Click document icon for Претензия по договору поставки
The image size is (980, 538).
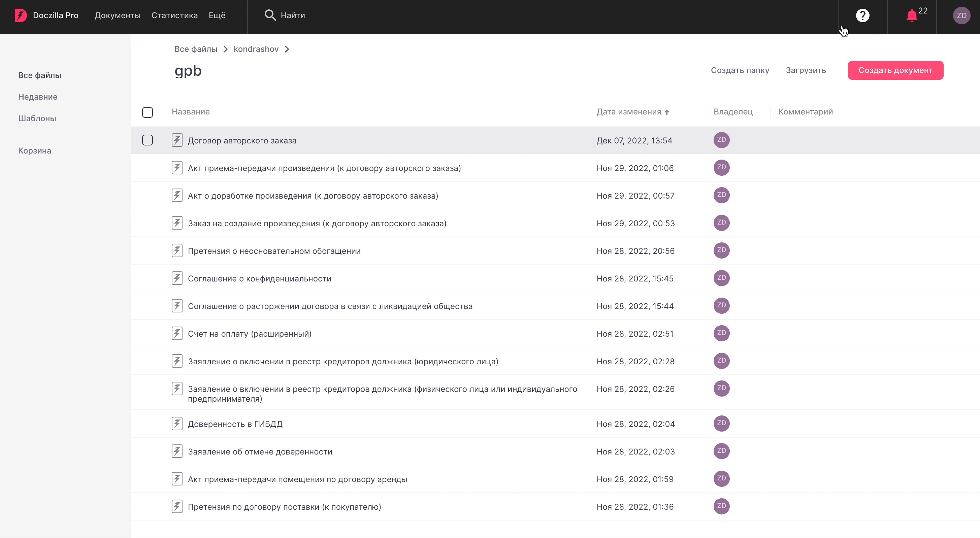(177, 506)
